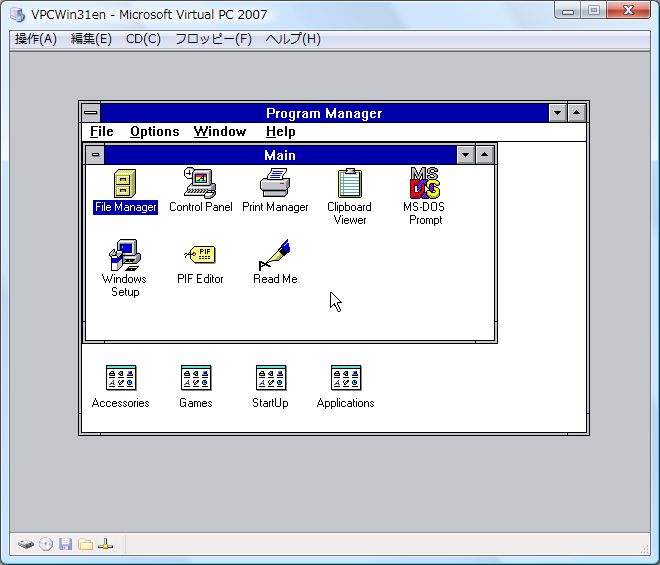Screen dimensions: 660x565
Task: Open the ヘルプ(H) menu
Action: [x=293, y=39]
